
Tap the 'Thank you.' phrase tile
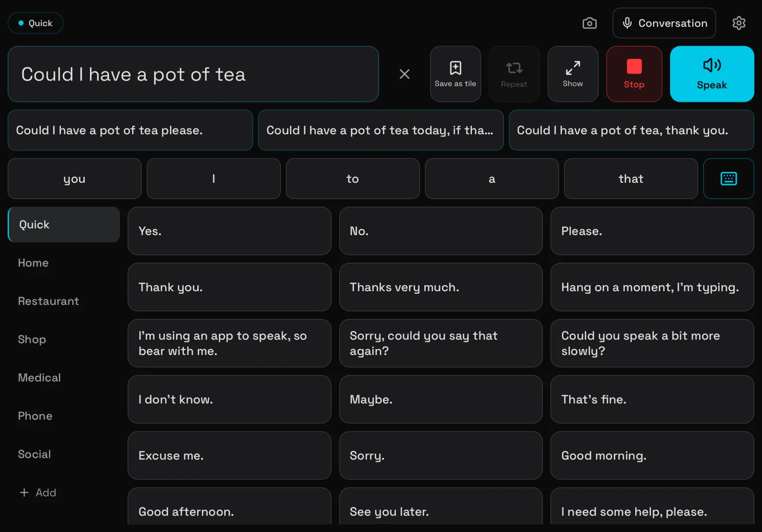coord(229,287)
